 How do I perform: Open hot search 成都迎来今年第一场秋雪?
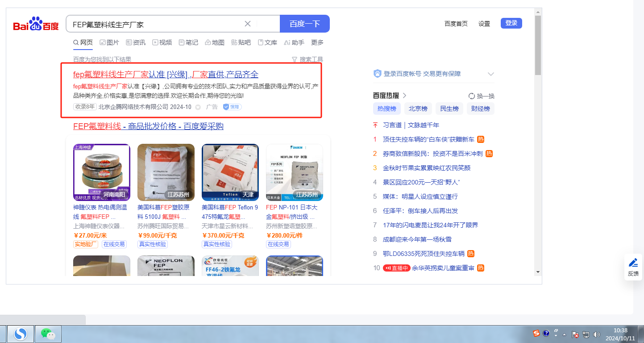click(417, 239)
